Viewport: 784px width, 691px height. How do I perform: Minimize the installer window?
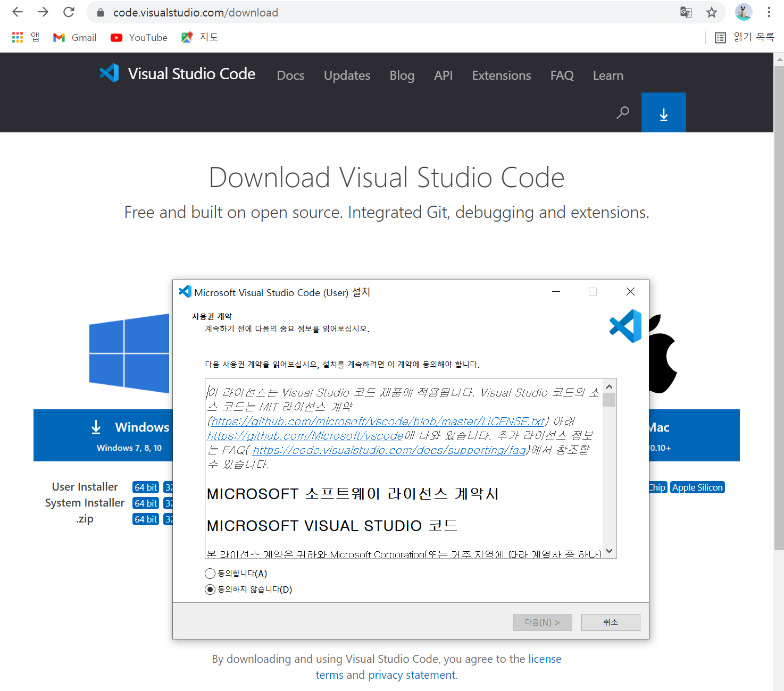coord(556,291)
